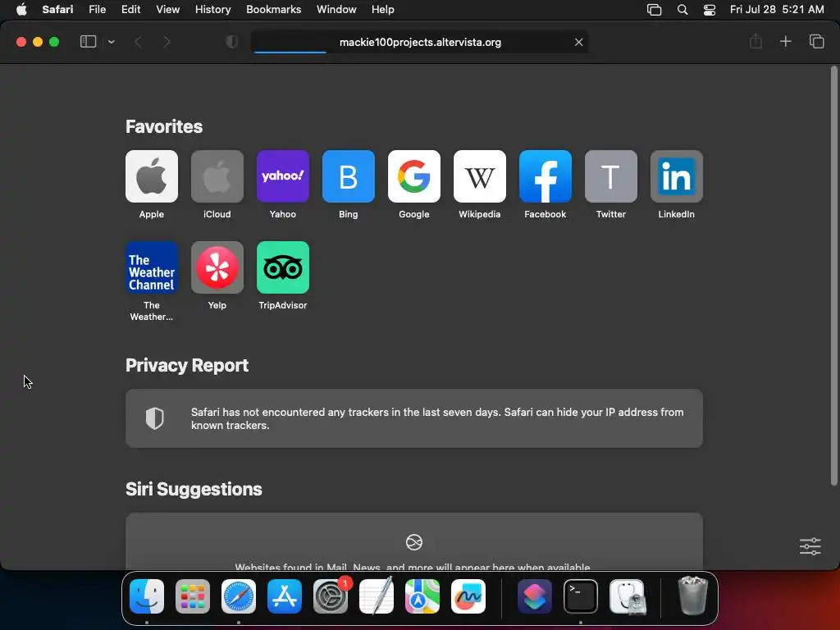Viewport: 840px width, 630px height.
Task: Open Launchpad from the Dock
Action: [x=192, y=596]
